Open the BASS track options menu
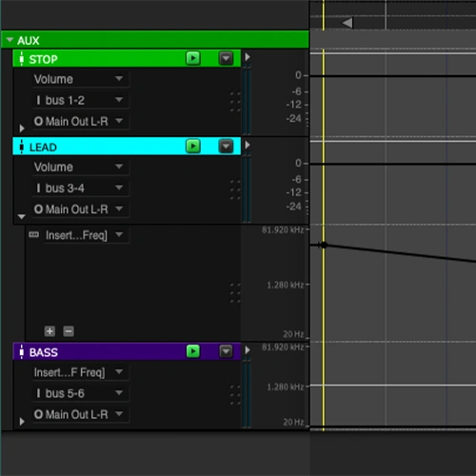The height and width of the screenshot is (476, 476). [x=226, y=351]
